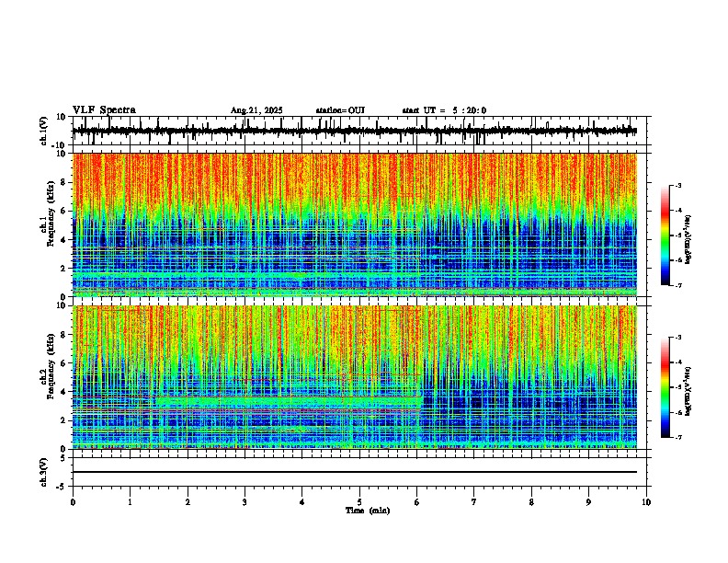Click the "-3" label on ch.1 color bar
The width and height of the screenshot is (728, 563).
pos(678,185)
